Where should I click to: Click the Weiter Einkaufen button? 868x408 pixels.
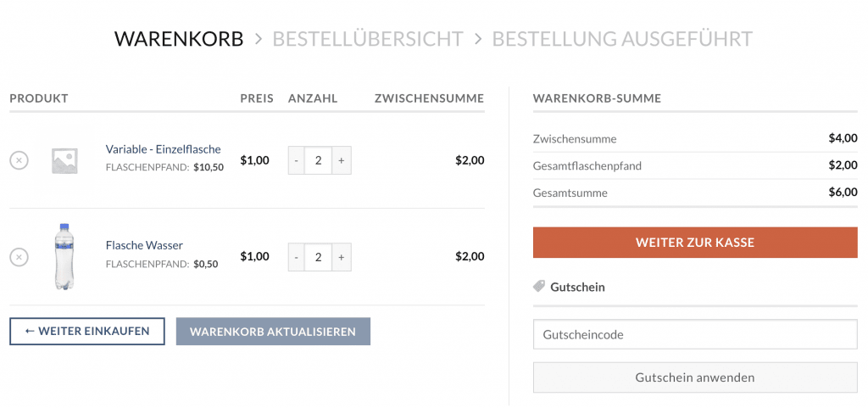87,331
